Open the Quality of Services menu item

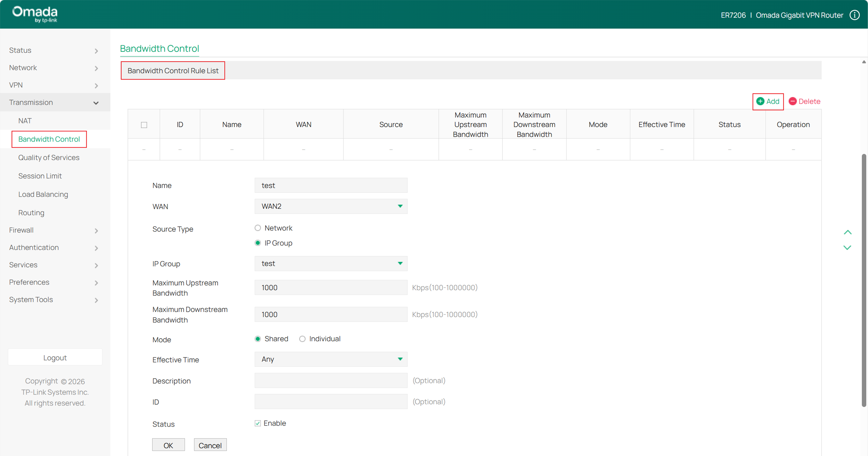click(49, 157)
